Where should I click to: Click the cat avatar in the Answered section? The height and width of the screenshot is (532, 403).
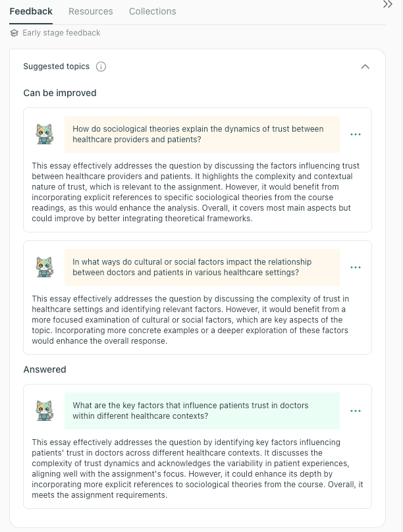[44, 410]
